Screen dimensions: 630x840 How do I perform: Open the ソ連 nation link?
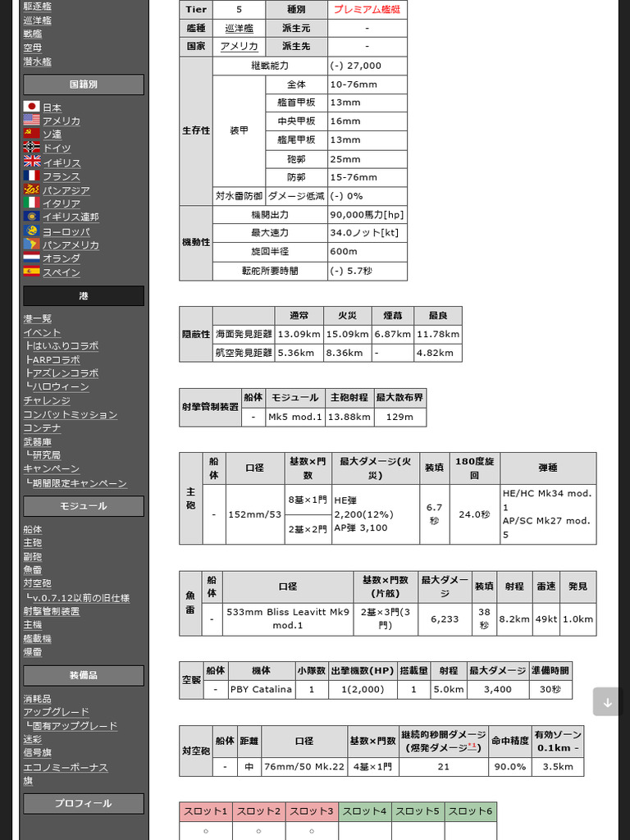52,135
